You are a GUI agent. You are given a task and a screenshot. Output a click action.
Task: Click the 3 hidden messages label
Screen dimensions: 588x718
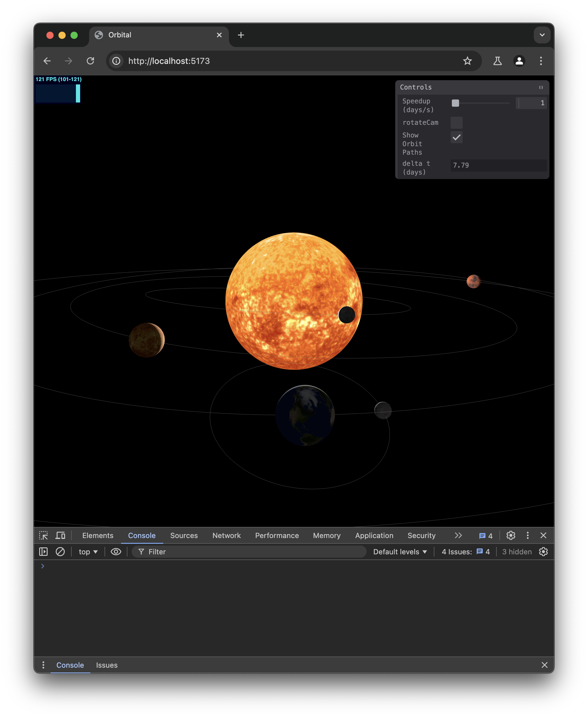click(x=517, y=552)
